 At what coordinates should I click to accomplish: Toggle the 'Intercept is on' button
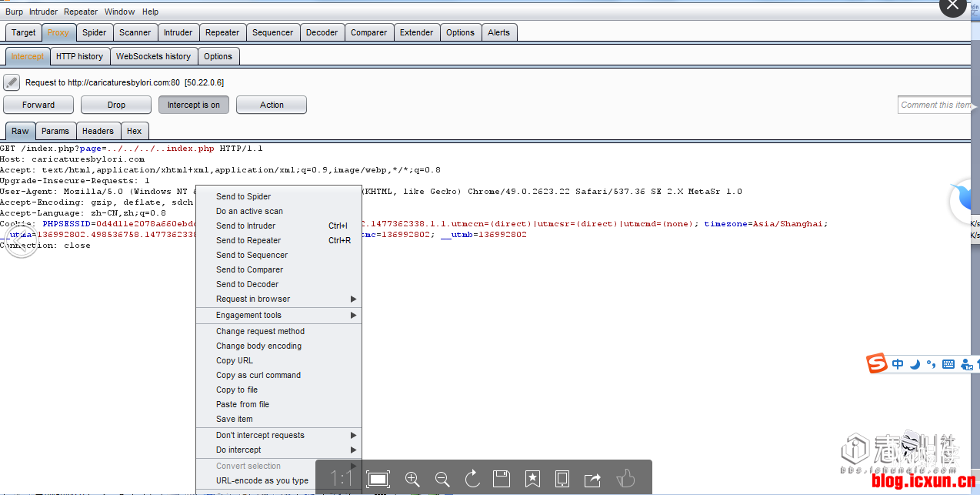(194, 105)
